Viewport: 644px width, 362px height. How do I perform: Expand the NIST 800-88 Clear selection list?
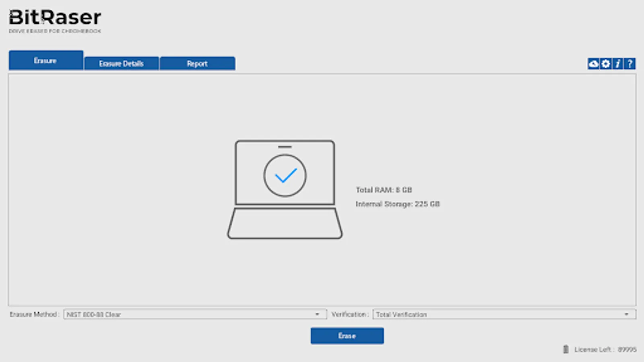click(x=318, y=314)
